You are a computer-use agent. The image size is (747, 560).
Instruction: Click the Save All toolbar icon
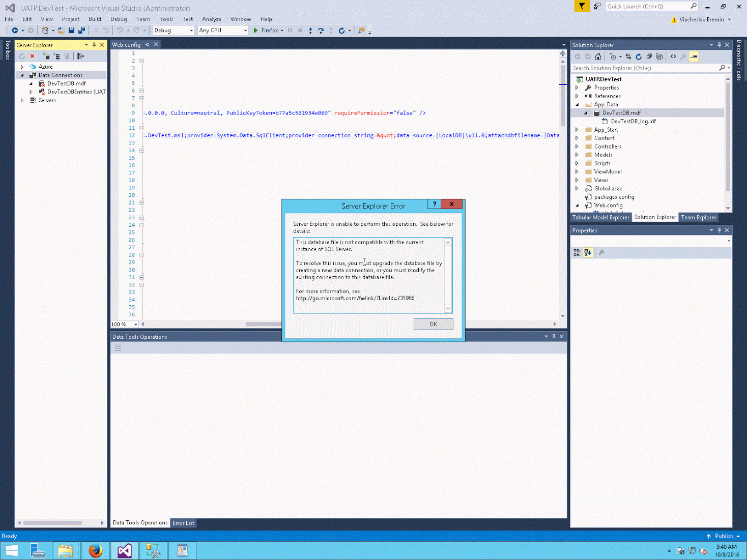coord(81,31)
